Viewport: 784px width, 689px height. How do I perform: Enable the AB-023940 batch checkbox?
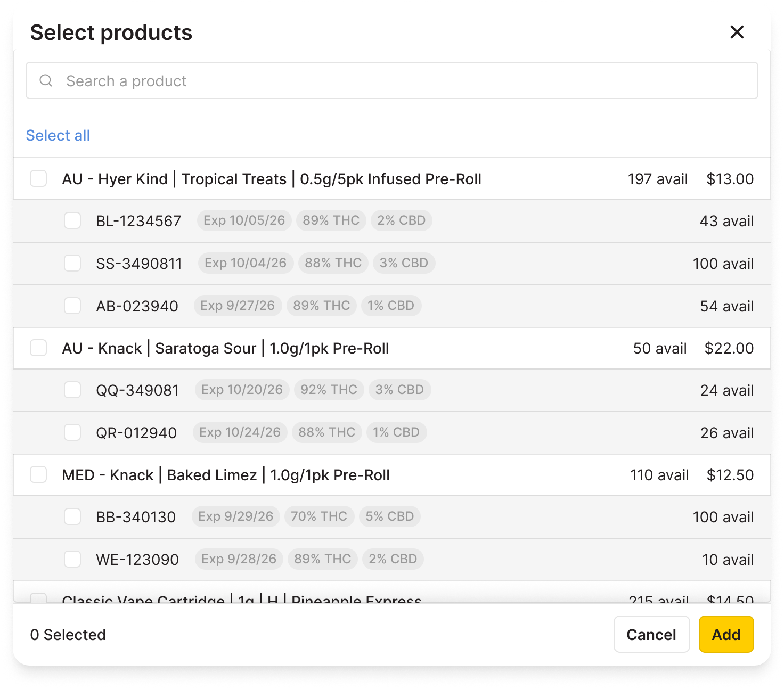click(72, 306)
